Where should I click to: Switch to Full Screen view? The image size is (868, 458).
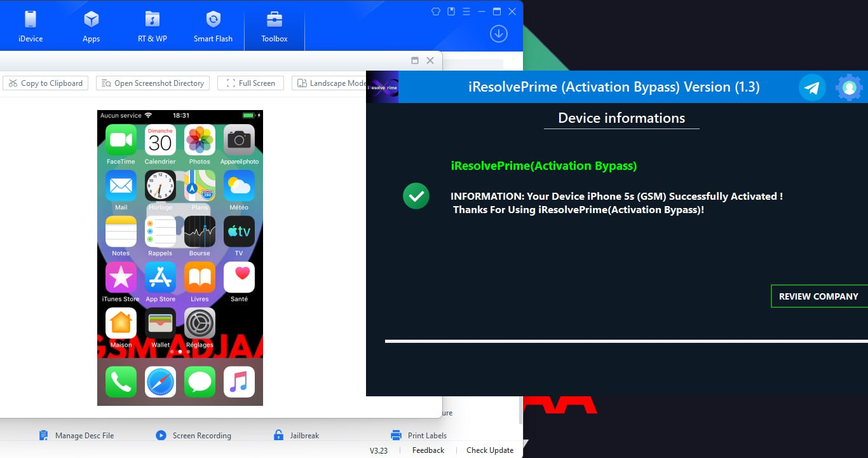250,83
